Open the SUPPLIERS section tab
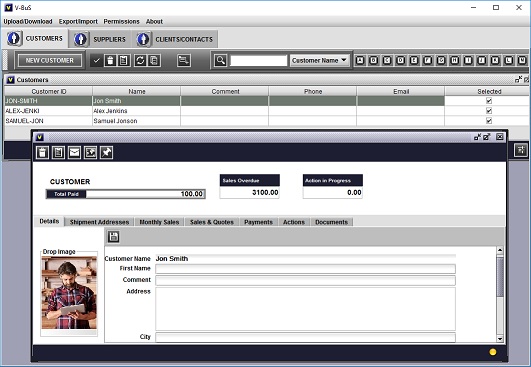 pos(101,39)
